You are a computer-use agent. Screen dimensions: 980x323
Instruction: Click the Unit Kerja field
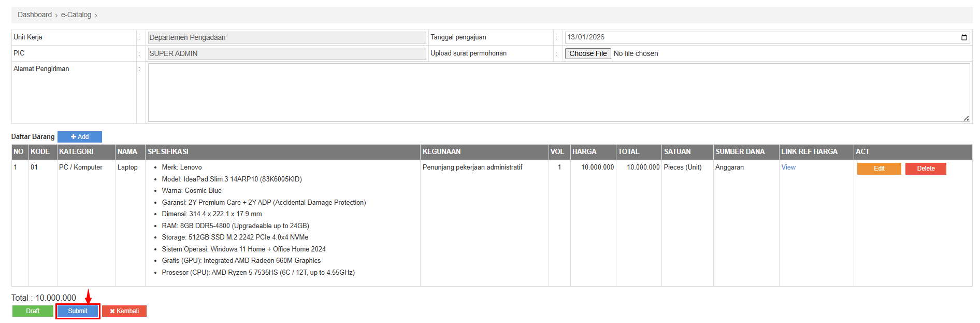(x=287, y=37)
